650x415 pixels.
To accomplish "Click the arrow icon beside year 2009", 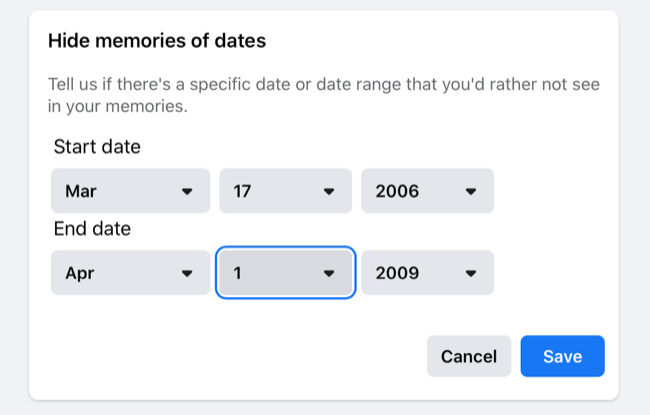I will click(471, 273).
